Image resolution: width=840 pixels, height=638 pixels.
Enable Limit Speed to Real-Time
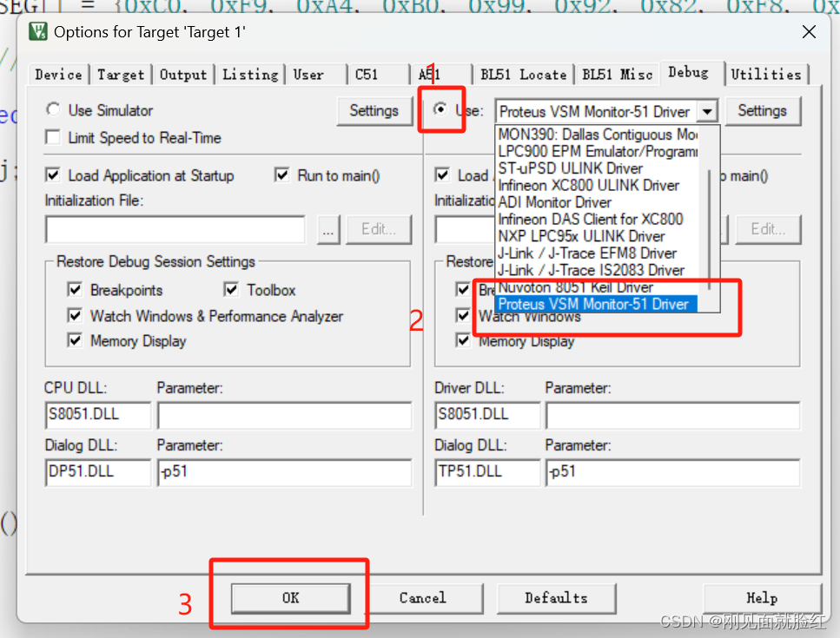point(53,137)
